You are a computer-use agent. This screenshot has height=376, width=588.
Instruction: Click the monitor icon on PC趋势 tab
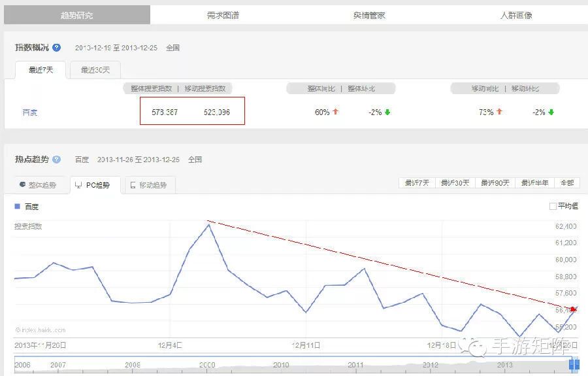(78, 185)
